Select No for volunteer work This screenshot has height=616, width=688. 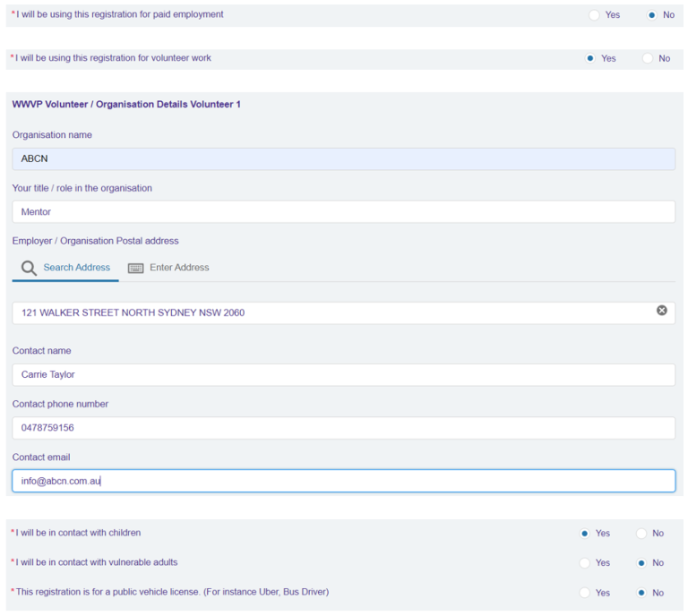(648, 58)
